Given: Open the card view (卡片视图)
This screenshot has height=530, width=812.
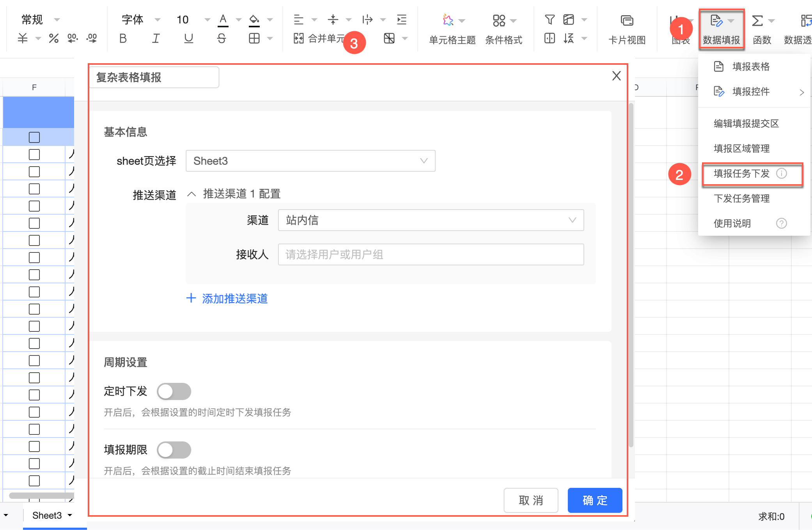Looking at the screenshot, I should click(627, 29).
